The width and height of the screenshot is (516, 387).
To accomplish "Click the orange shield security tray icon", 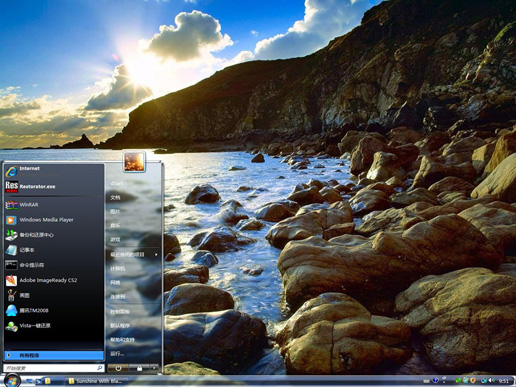I will [x=473, y=380].
